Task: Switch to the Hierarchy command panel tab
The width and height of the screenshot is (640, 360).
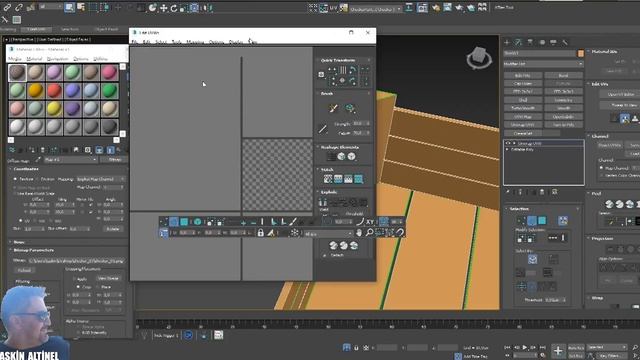Action: 530,42
